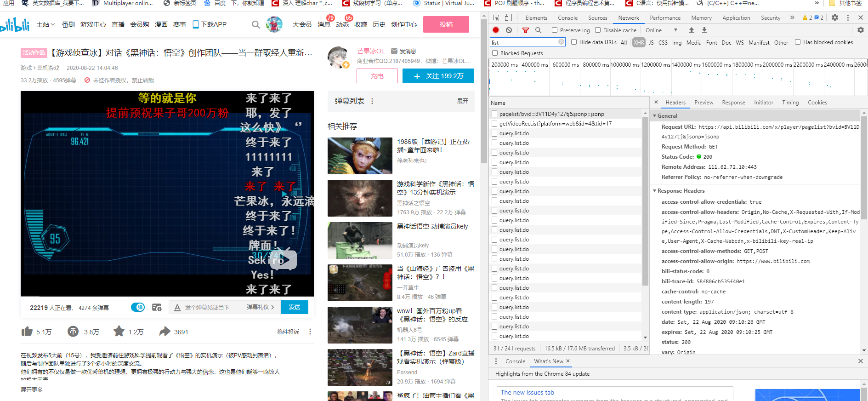Click the 充电 button
Screen dimensions: 868x401
tap(377, 76)
